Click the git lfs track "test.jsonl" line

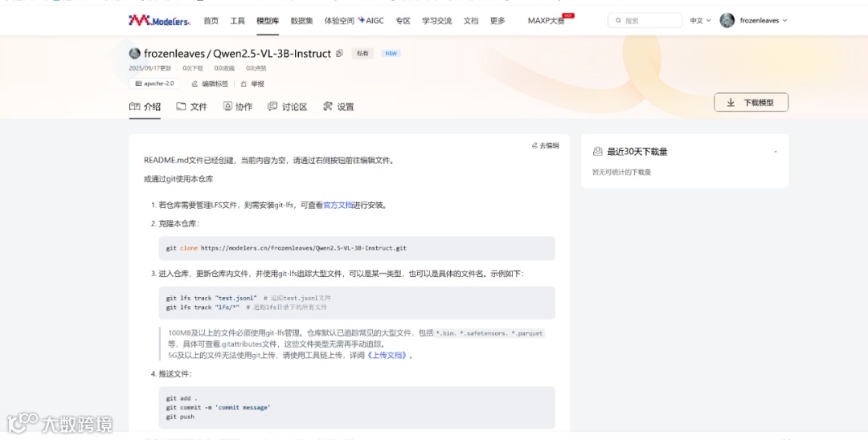[x=248, y=298]
